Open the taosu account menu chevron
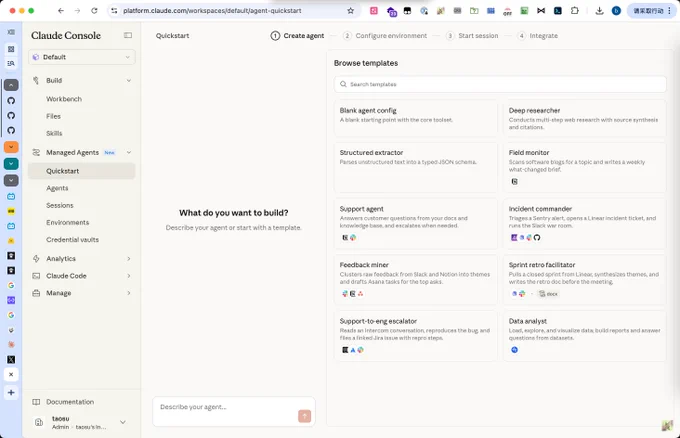Viewport: 680px width, 438px height. coord(123,422)
